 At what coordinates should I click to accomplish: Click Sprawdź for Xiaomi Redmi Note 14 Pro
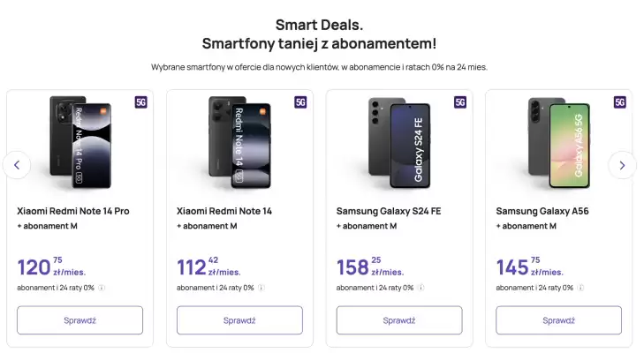[x=80, y=320]
